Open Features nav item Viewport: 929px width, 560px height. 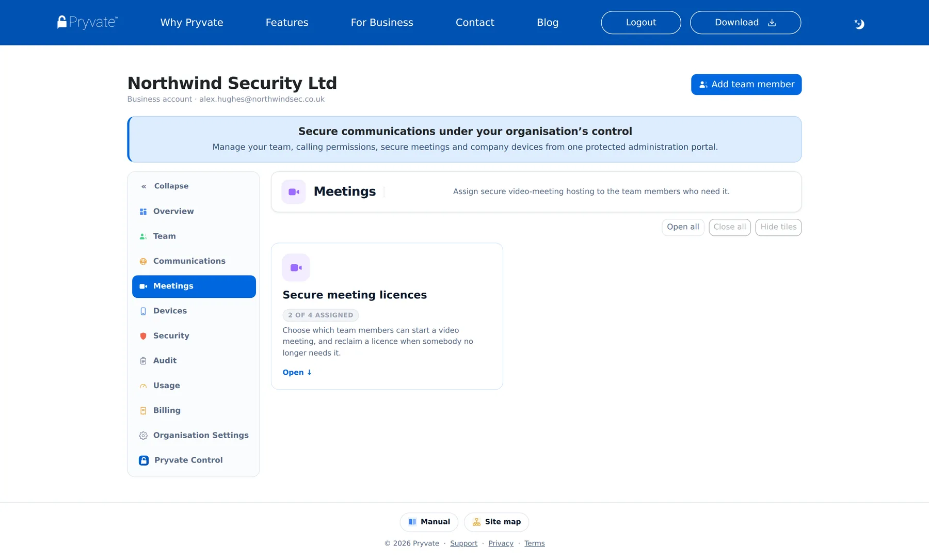[287, 23]
